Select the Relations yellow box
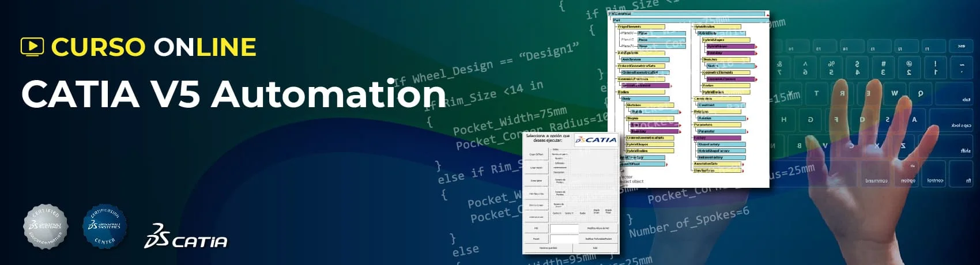Screen dimensions: 980x265 coord(717,112)
